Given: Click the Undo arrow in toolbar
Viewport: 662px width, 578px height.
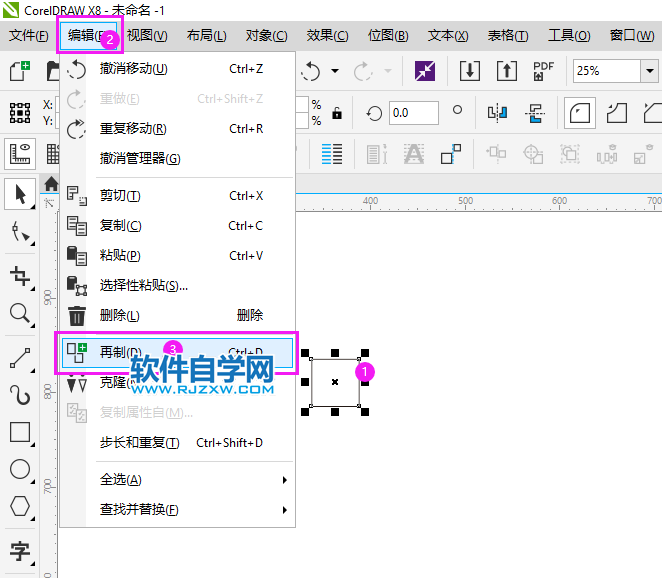Looking at the screenshot, I should [311, 71].
